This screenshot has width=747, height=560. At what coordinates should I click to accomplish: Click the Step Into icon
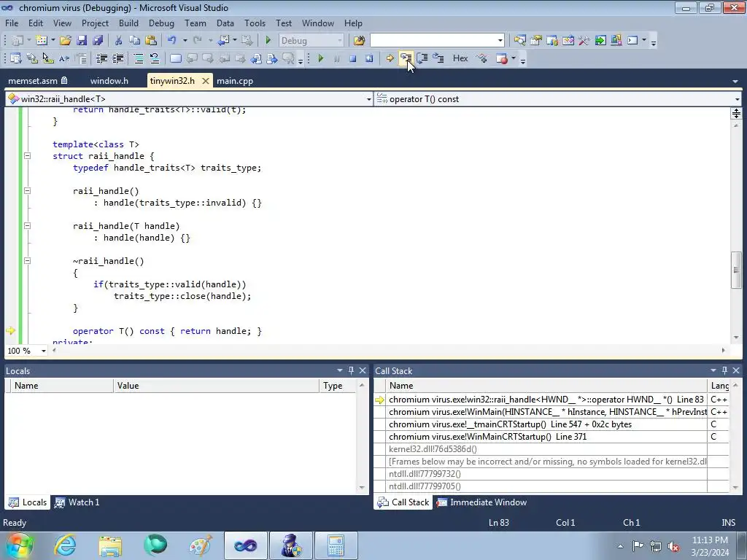coord(406,58)
